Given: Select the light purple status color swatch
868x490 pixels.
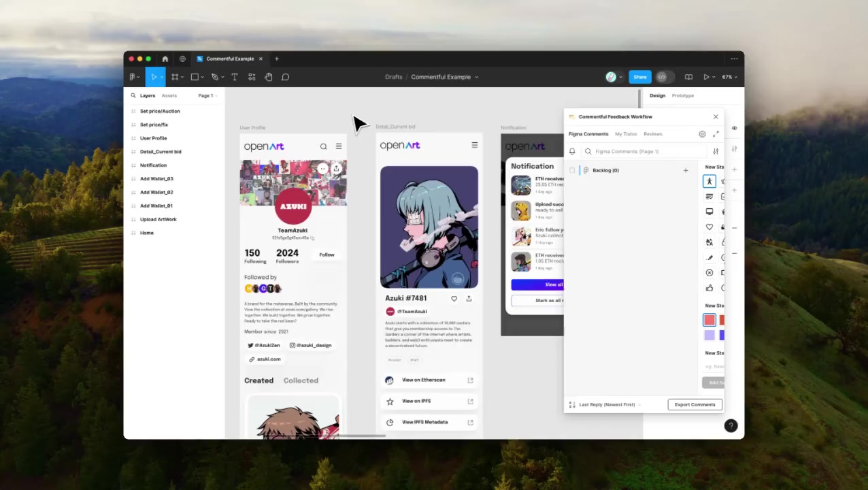Looking at the screenshot, I should pos(710,335).
